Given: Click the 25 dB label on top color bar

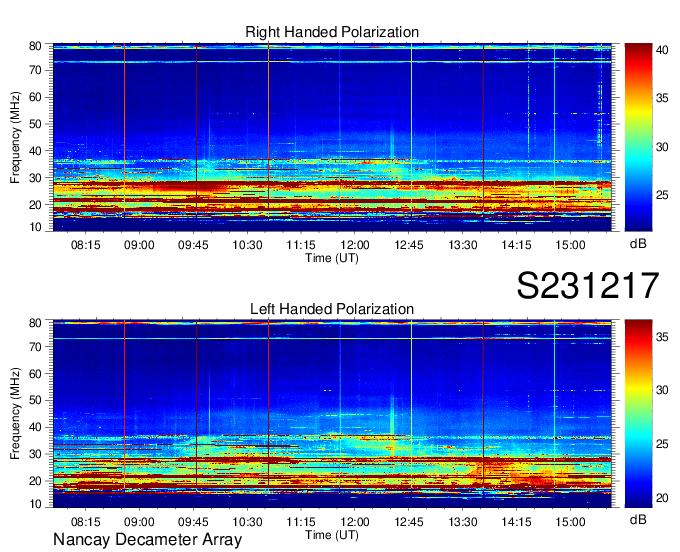Looking at the screenshot, I should pos(662,195).
